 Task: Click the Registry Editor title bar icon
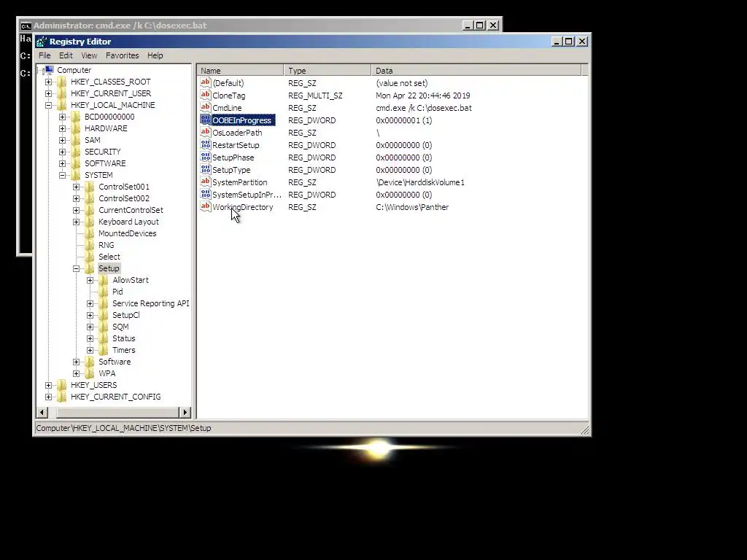[42, 42]
